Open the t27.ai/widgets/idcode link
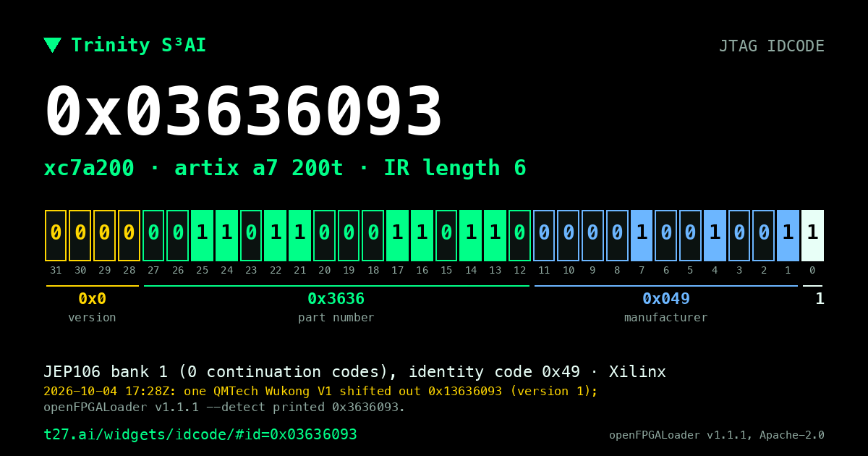The height and width of the screenshot is (456, 868). 200,434
